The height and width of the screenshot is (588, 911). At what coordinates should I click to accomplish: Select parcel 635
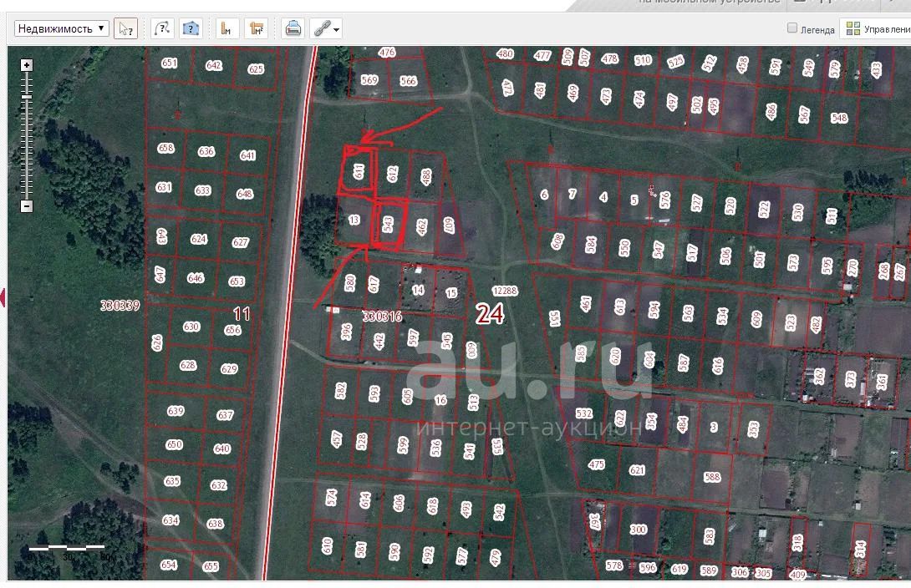pos(172,481)
